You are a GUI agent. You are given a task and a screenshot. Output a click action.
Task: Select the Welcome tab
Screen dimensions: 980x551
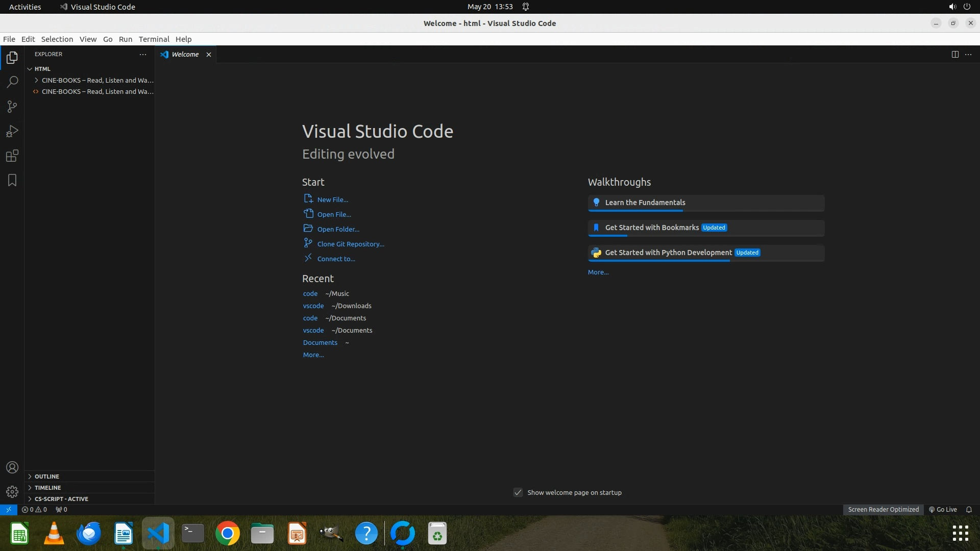coord(185,55)
